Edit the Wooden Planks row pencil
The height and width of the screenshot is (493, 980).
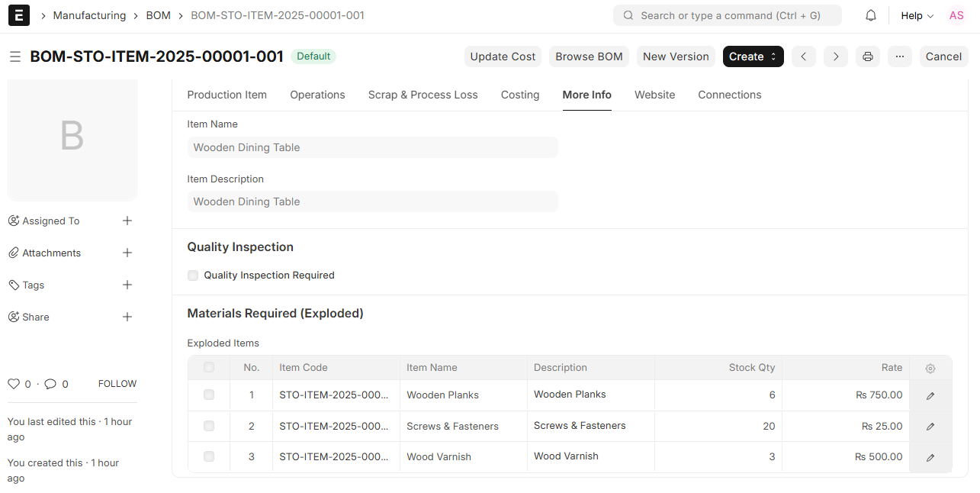[x=930, y=395]
